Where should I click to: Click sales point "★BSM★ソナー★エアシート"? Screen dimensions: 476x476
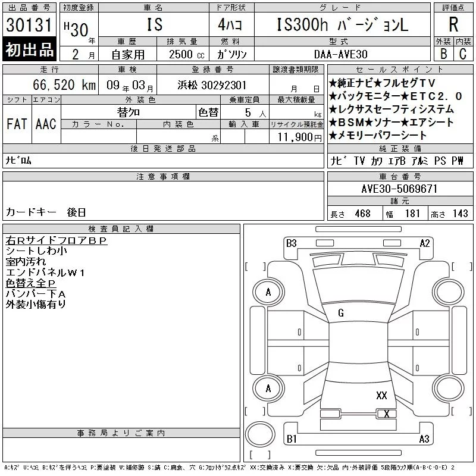coord(391,123)
